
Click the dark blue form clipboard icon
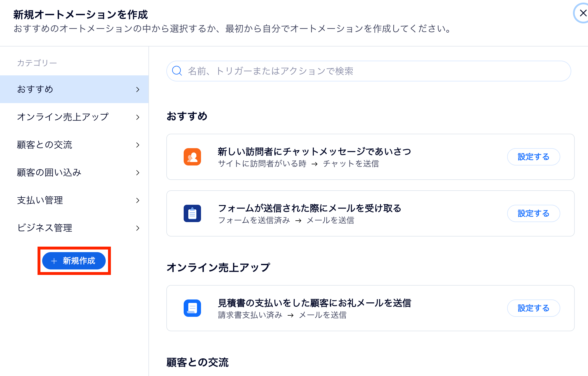[x=192, y=213]
